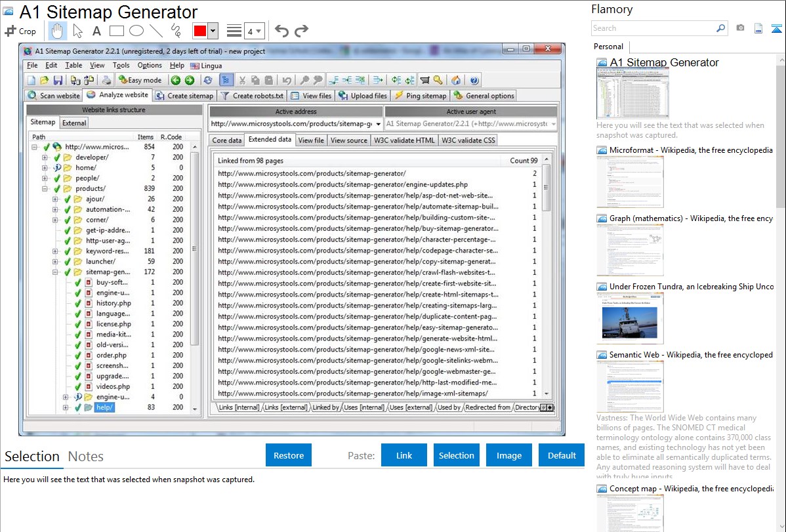Click the Selection paste button
The height and width of the screenshot is (532, 786).
(456, 455)
